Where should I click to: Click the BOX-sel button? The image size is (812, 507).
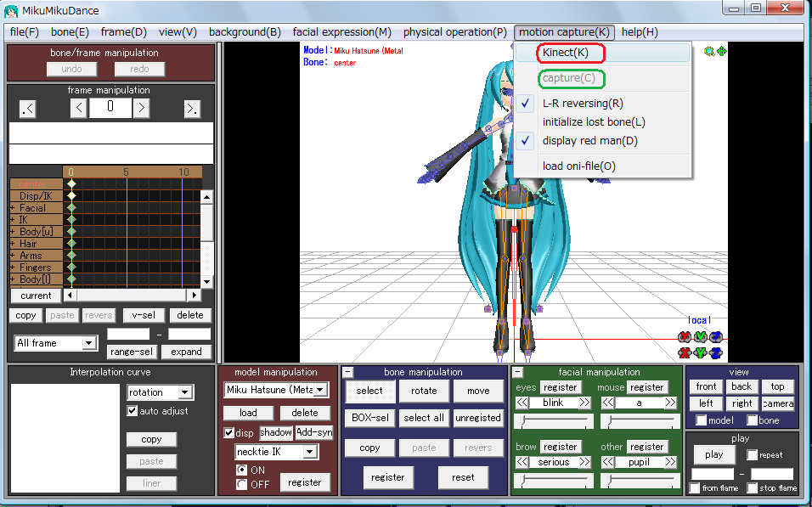coord(369,418)
